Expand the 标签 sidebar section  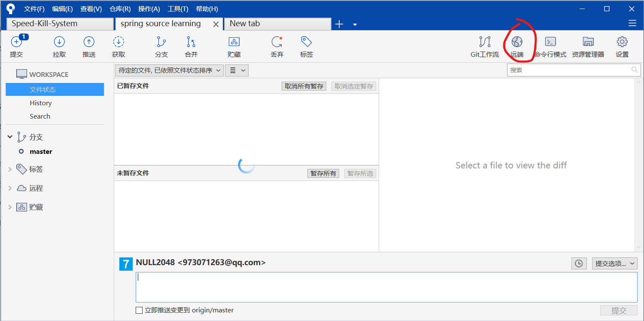point(10,169)
